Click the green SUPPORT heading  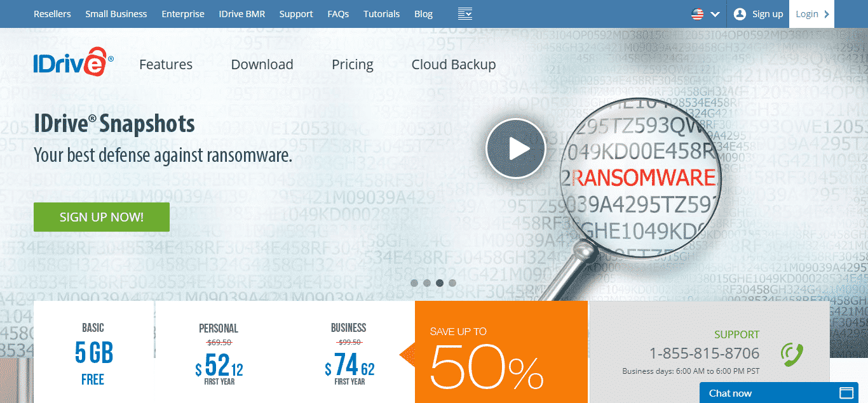pyautogui.click(x=736, y=334)
